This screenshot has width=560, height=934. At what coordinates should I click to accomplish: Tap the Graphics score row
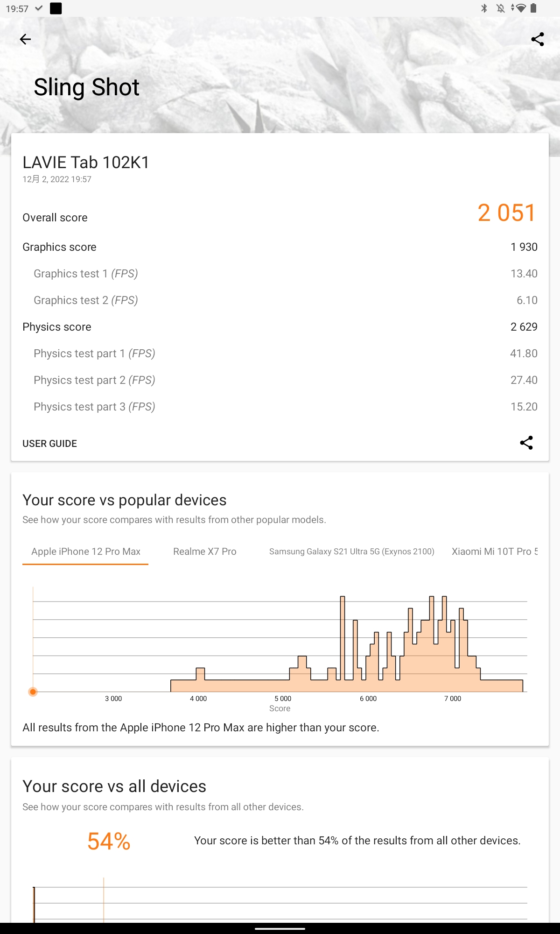pos(280,247)
